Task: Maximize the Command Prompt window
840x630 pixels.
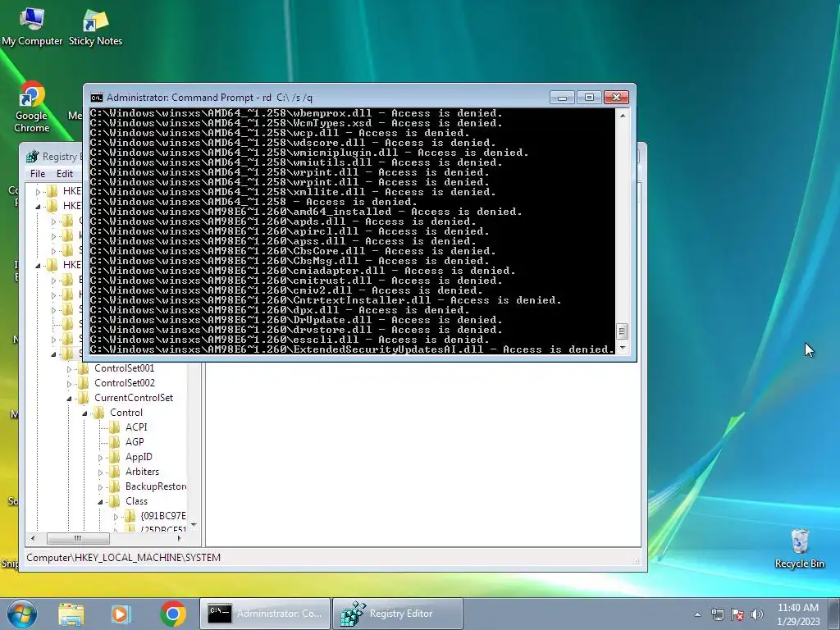Action: coord(589,98)
